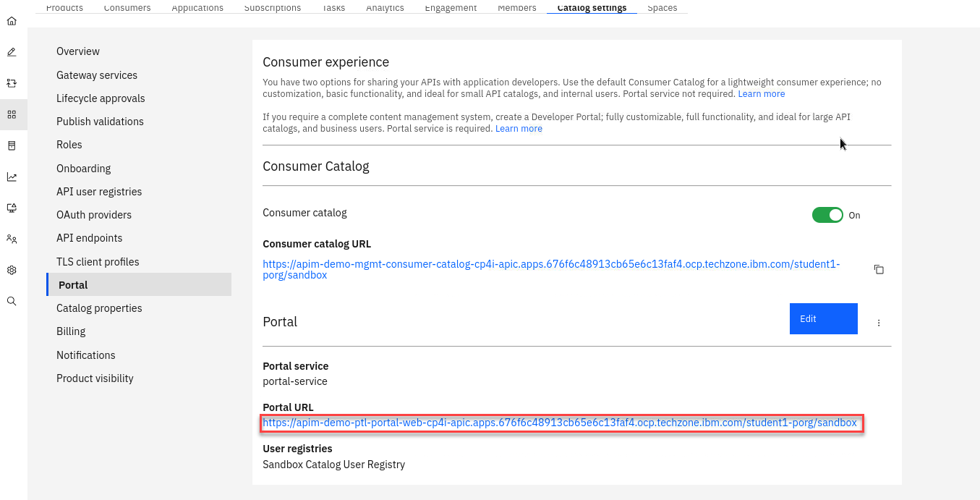Turn off the Consumer catalog toggle
The image size is (980, 500).
(x=827, y=215)
